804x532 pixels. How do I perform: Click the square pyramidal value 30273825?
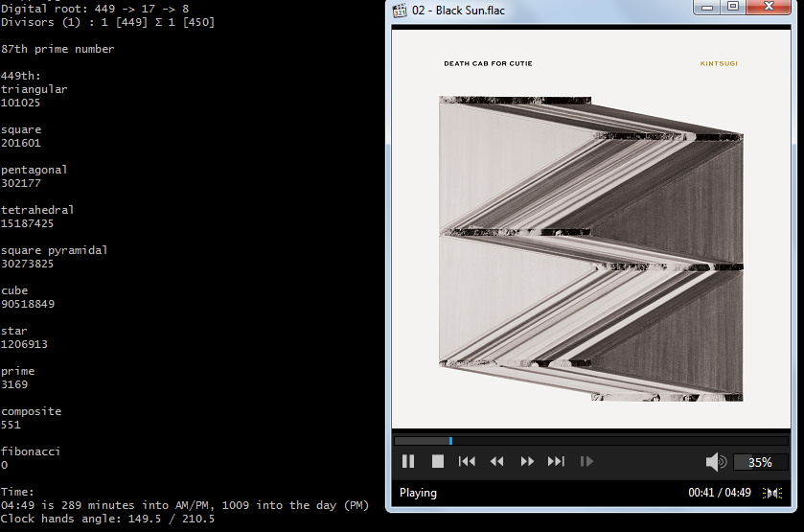pyautogui.click(x=27, y=264)
